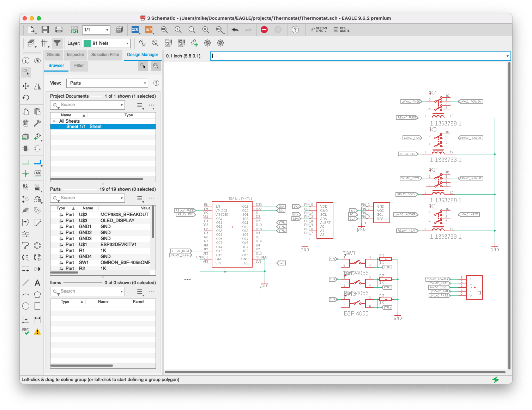
Task: Click the sine wave simulation icon
Action: pos(142,43)
